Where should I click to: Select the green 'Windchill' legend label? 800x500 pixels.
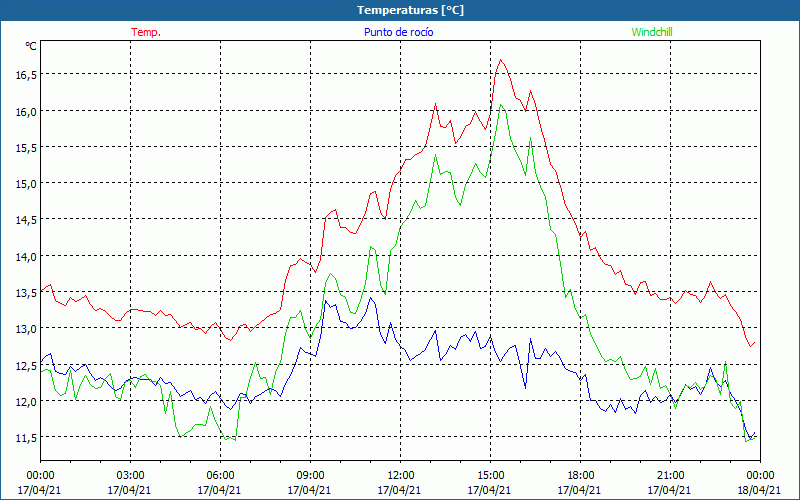tap(652, 32)
